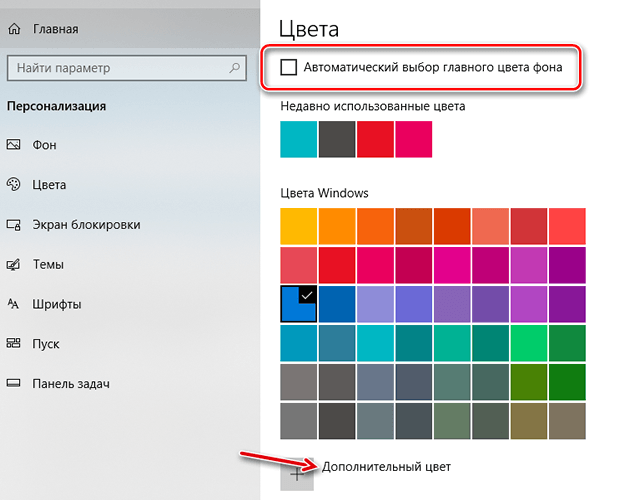This screenshot has height=500, width=640.
Task: Click the Цвета Windows heading
Action: (x=324, y=193)
